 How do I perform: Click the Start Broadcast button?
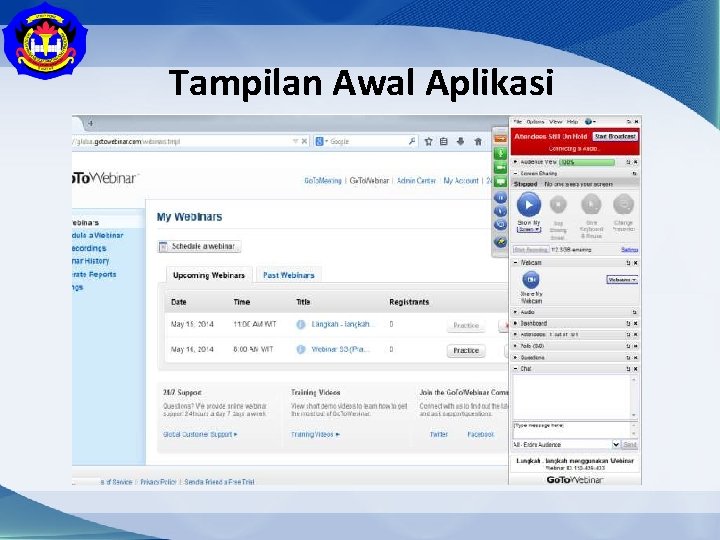(x=615, y=136)
